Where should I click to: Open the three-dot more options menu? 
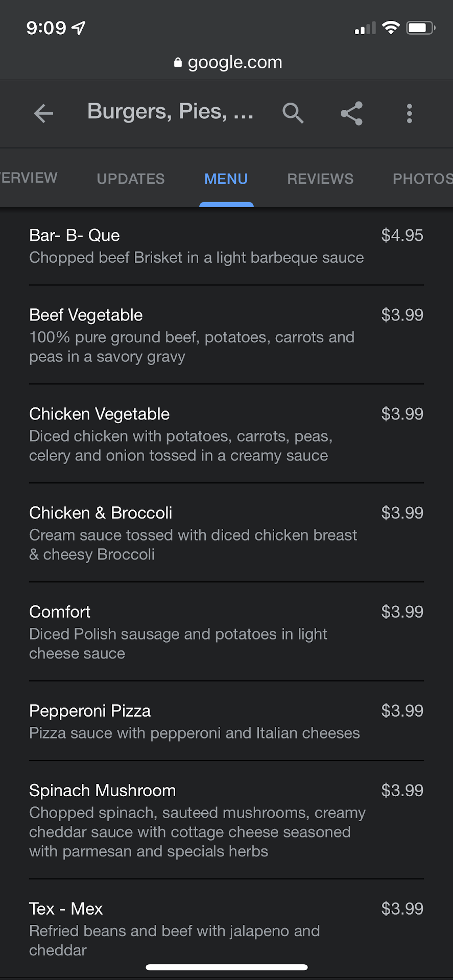pos(409,113)
